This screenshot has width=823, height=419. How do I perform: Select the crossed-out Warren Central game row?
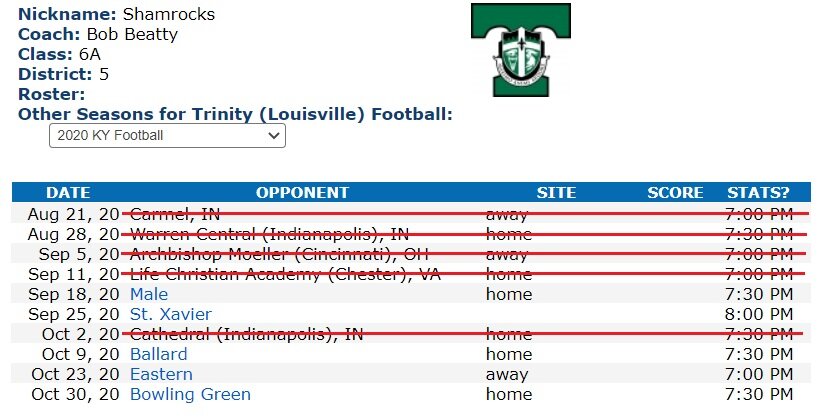tap(412, 234)
